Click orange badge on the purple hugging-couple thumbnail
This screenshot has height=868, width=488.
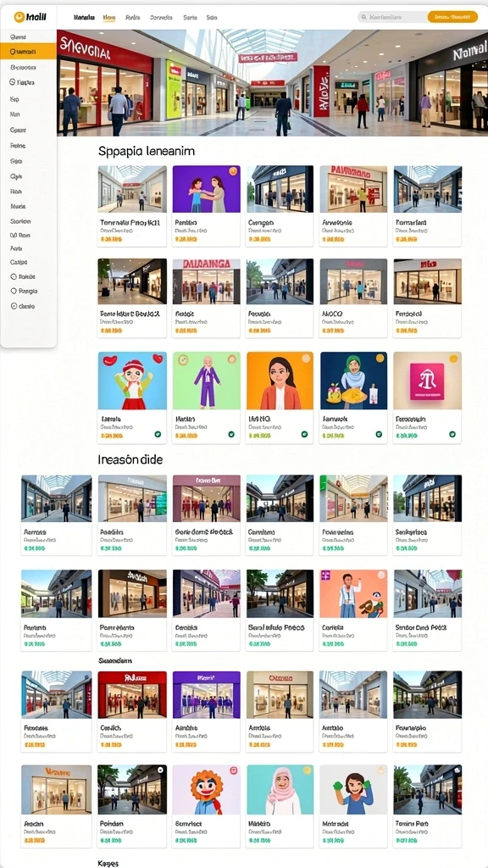[233, 171]
